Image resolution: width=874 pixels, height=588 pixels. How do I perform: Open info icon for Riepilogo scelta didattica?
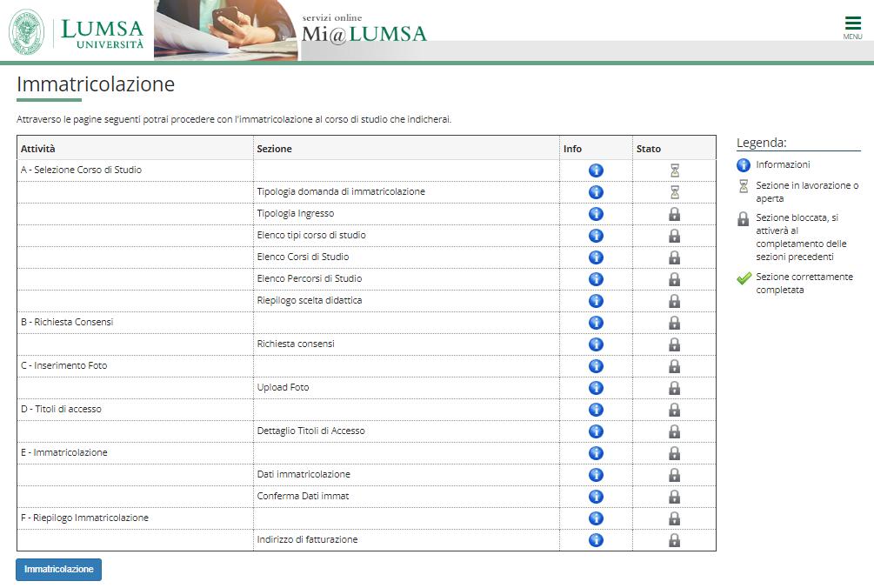click(x=596, y=301)
